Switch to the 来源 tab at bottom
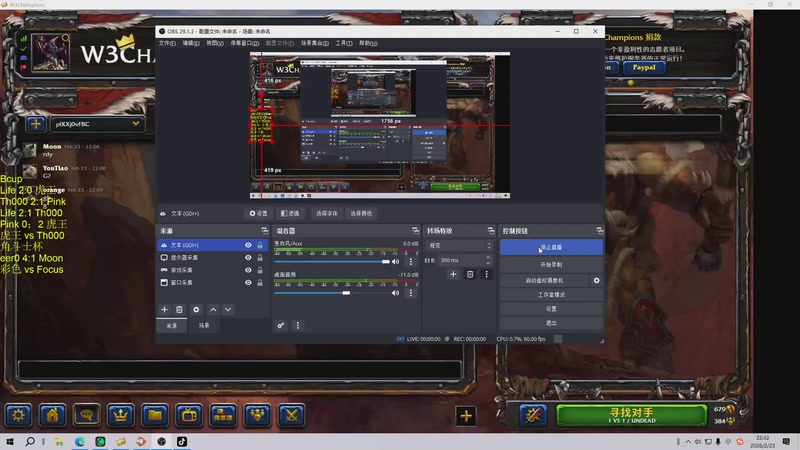 [172, 326]
